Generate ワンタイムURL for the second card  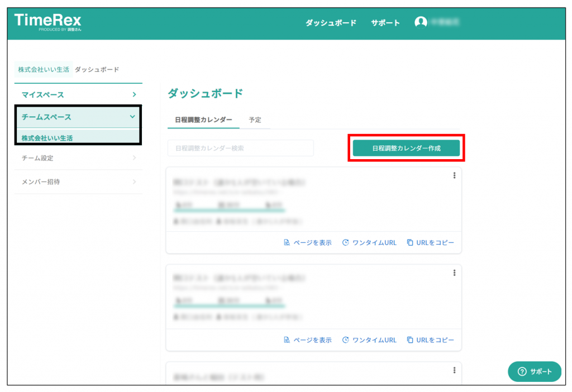369,340
